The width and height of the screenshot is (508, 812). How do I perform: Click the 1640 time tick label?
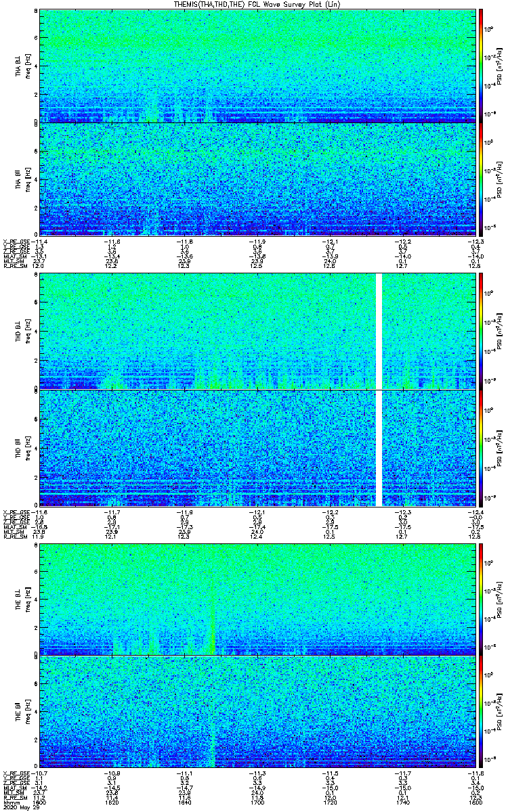[185, 801]
